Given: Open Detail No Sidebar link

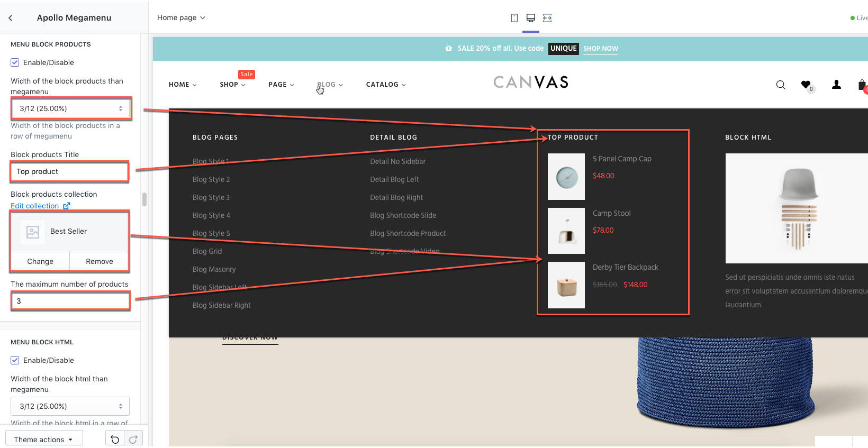Looking at the screenshot, I should [x=398, y=161].
